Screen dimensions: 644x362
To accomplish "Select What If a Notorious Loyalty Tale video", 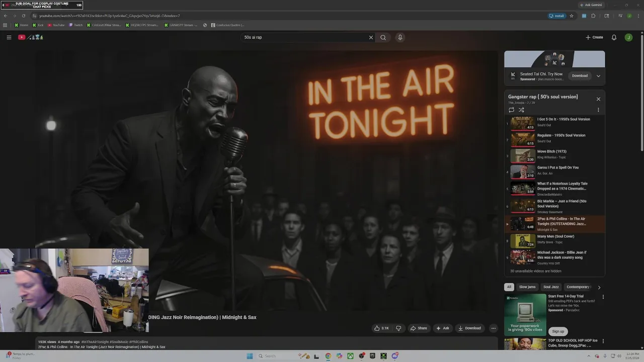I will [x=555, y=189].
